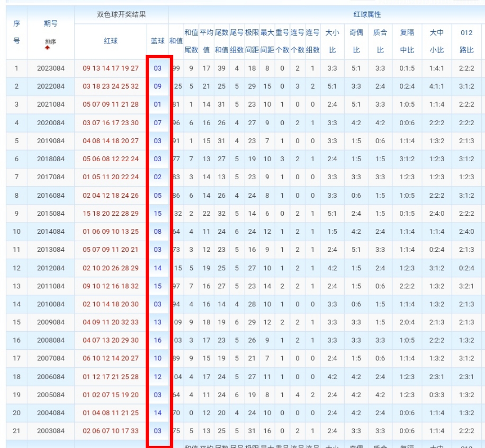The image size is (485, 448).
Task: Click the red sort arrow under 期号
Action: pos(47,48)
